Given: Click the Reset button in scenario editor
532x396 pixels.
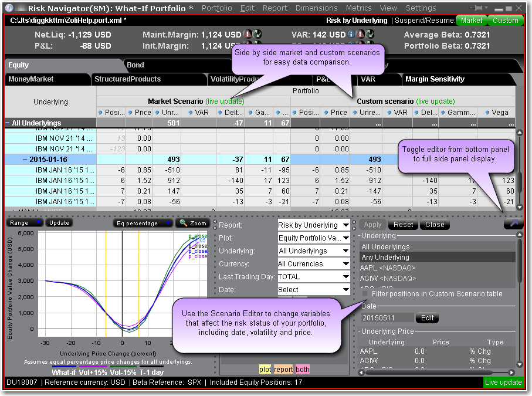Looking at the screenshot, I should pyautogui.click(x=403, y=225).
